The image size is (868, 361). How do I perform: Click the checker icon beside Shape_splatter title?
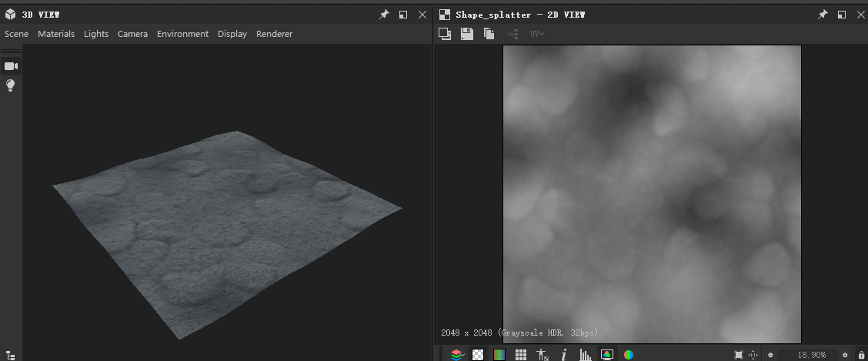tap(445, 15)
